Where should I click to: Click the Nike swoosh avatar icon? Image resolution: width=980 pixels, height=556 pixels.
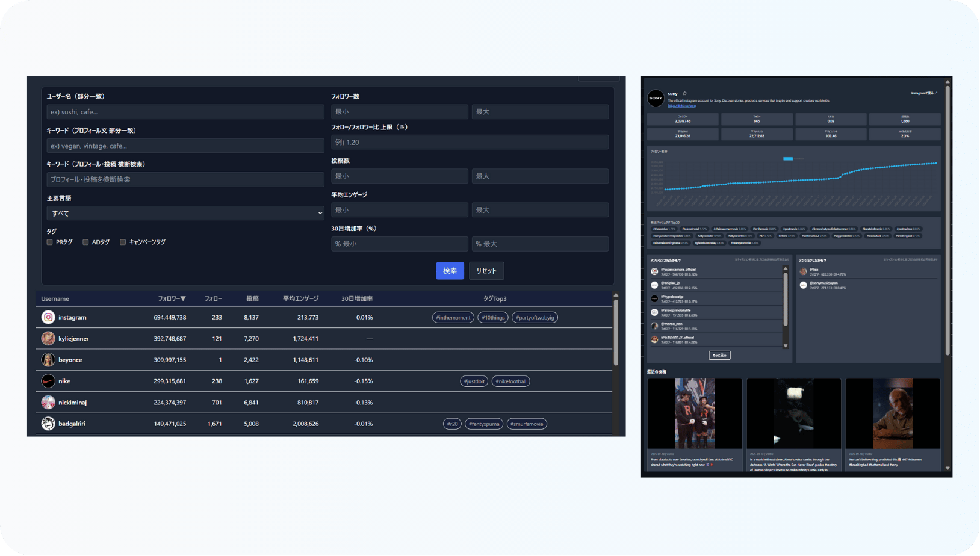click(x=48, y=381)
